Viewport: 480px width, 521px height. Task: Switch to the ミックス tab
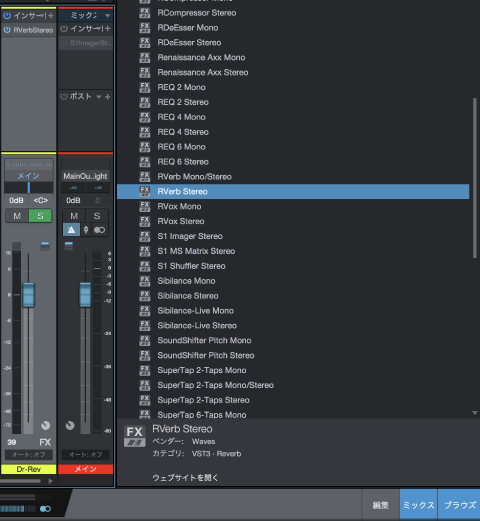419,505
